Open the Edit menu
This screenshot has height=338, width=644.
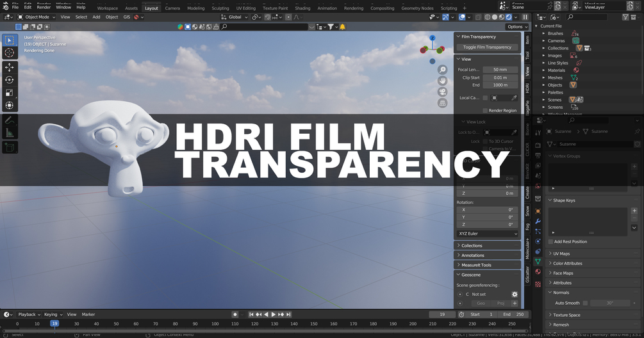click(28, 7)
